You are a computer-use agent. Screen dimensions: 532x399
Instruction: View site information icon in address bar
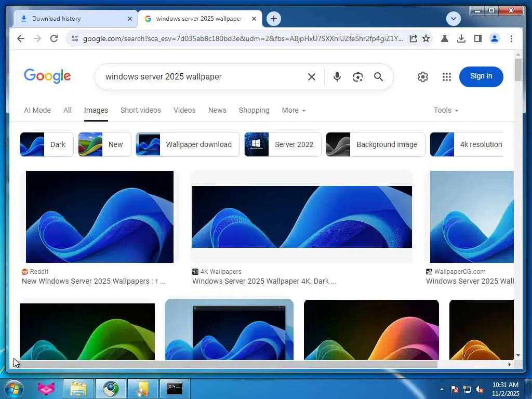75,38
